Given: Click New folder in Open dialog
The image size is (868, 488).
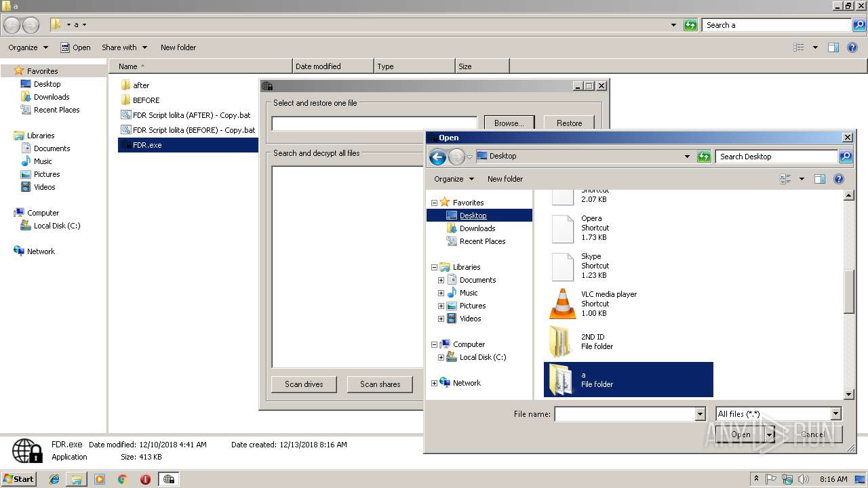Looking at the screenshot, I should click(505, 179).
